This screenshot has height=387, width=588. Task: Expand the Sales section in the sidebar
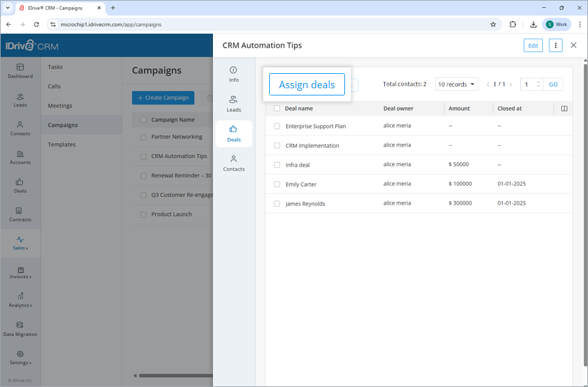click(x=20, y=243)
